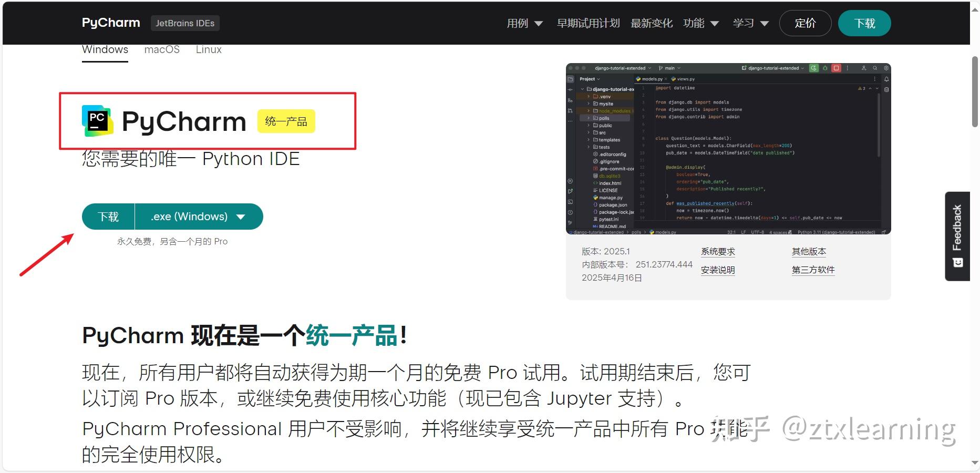
Task: Open the kebab menu icon in the IDE titlebar
Action: pyautogui.click(x=848, y=68)
